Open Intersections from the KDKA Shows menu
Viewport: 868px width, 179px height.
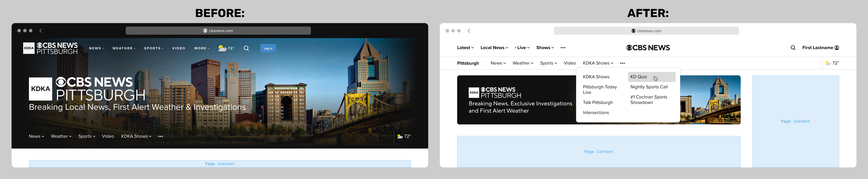point(596,112)
